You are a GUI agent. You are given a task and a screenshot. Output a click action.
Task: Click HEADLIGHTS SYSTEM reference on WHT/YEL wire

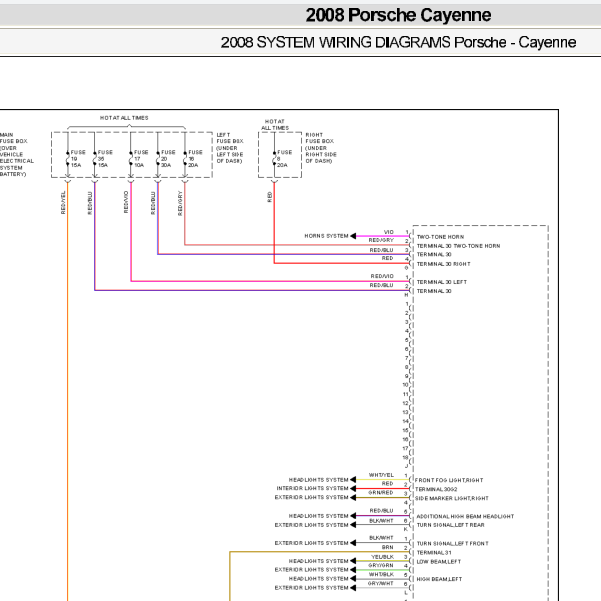coord(319,480)
